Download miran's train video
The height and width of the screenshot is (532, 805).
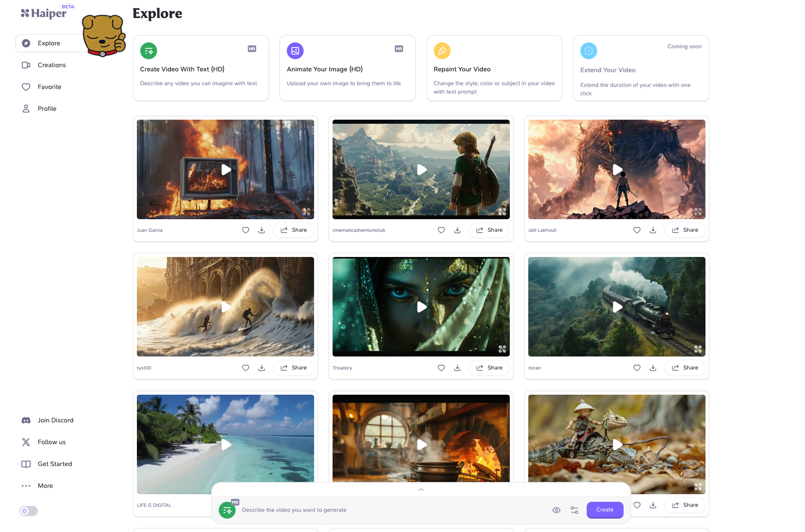click(653, 368)
